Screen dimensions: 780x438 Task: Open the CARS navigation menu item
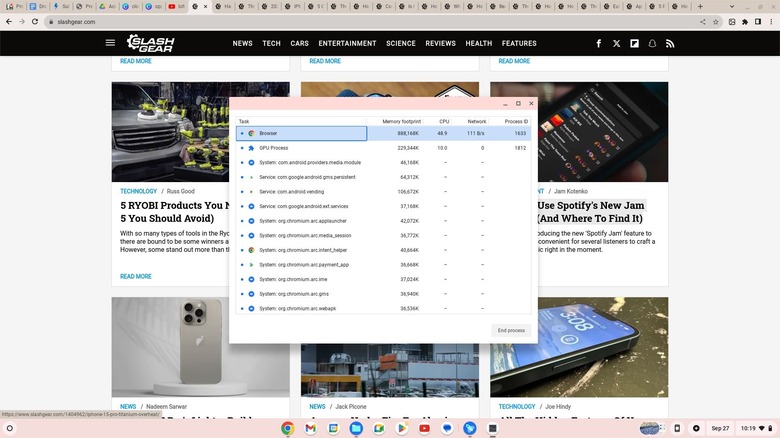click(x=299, y=43)
